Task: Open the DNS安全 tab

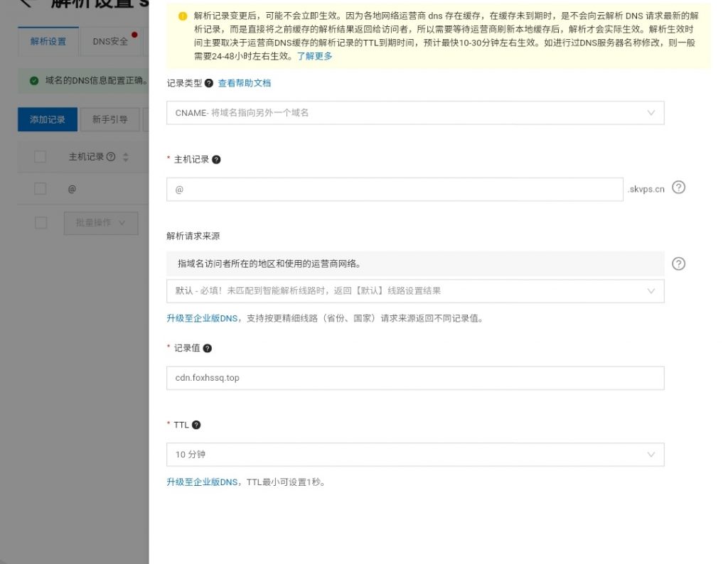Action: point(110,42)
